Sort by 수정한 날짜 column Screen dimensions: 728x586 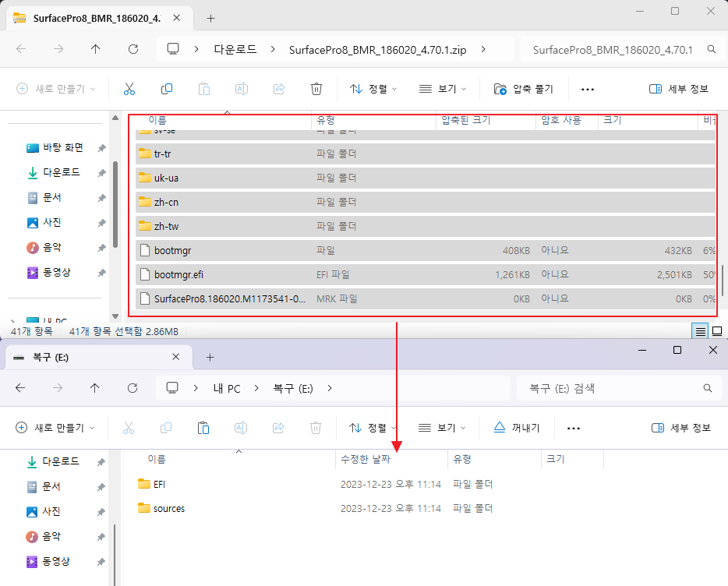366,459
